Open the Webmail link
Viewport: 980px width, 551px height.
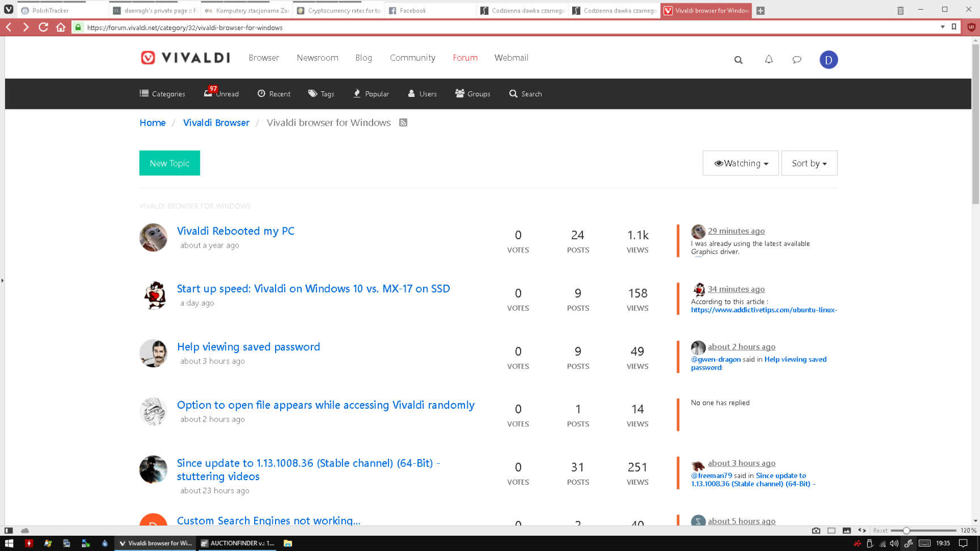tap(511, 58)
